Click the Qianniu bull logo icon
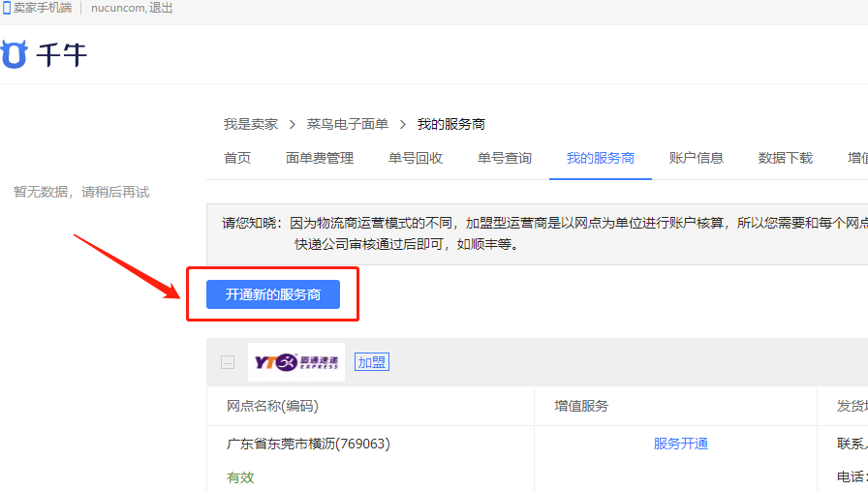Screen dimensions: 868x491 click(x=14, y=54)
